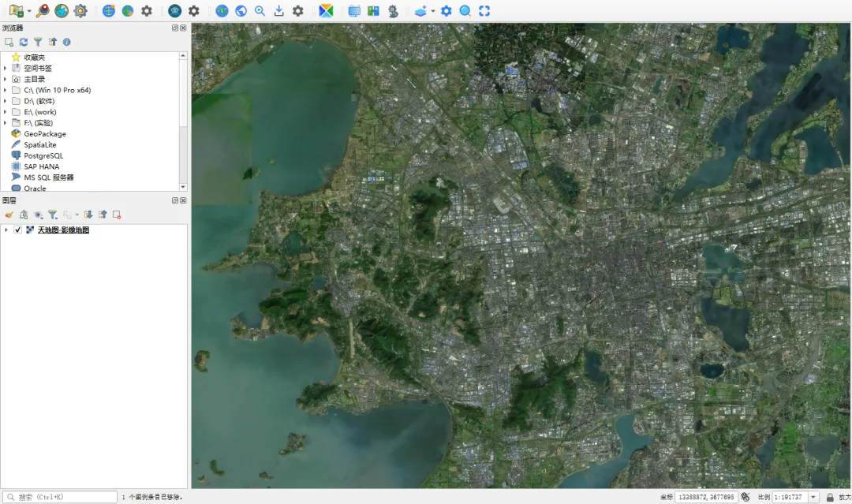Click the large blue magnifier icon
The width and height of the screenshot is (852, 504).
465,11
